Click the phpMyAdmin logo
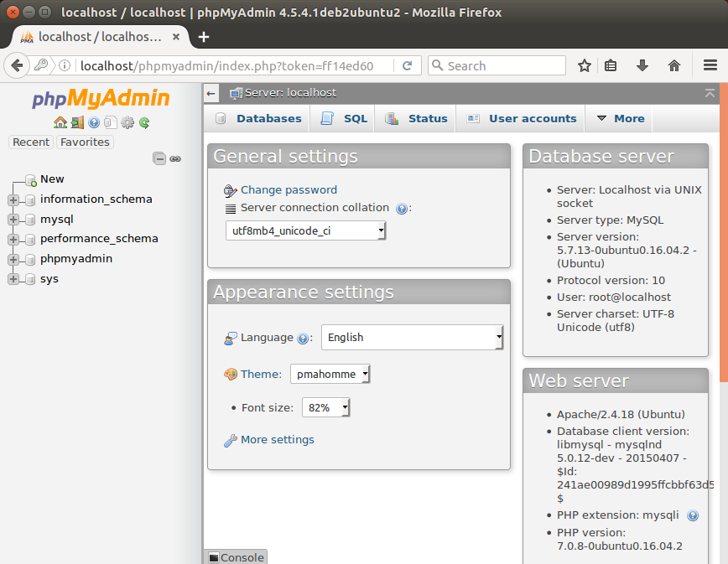The image size is (728, 564). [101, 98]
